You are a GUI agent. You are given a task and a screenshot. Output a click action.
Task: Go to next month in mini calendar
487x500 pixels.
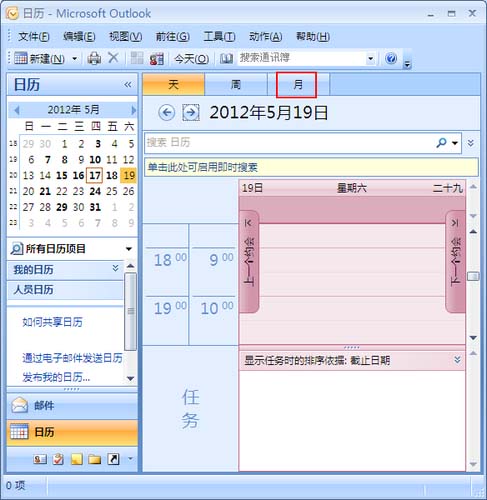click(134, 110)
